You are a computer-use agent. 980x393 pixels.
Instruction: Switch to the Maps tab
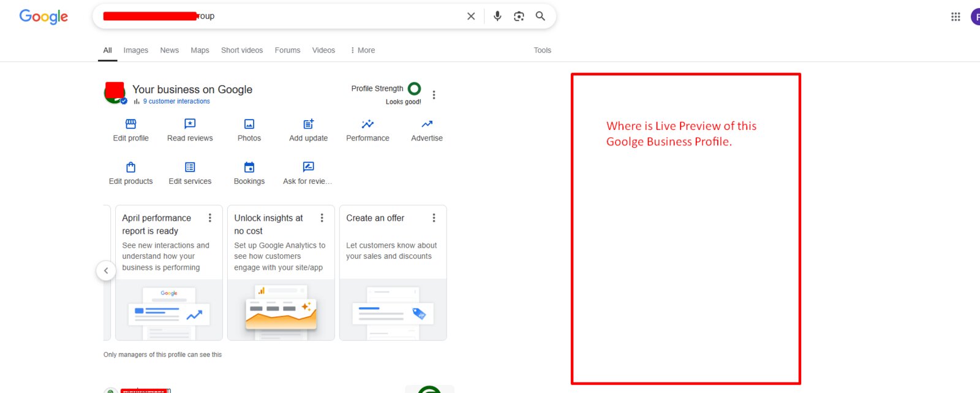pos(200,50)
